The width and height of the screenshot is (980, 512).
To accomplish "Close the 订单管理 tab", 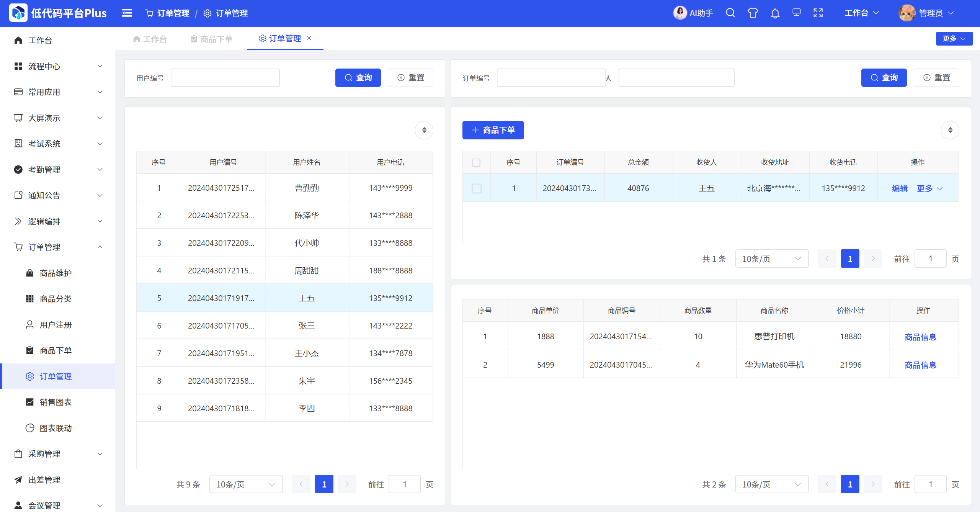I will [309, 38].
